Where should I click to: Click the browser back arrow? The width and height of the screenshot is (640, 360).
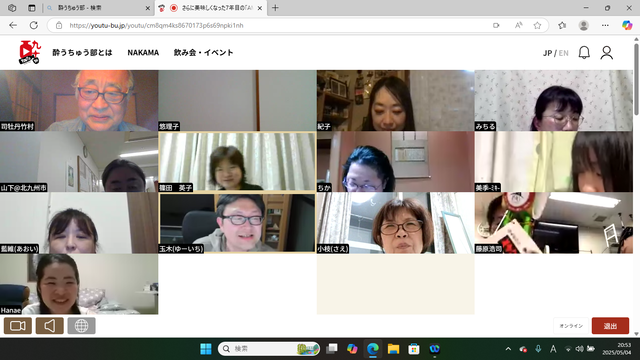[x=13, y=25]
